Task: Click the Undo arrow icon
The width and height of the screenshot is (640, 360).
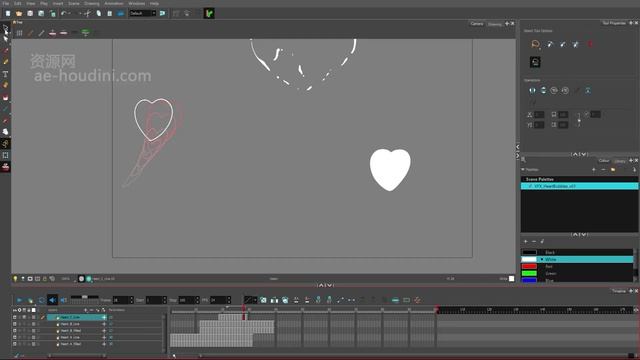Action: pyautogui.click(x=64, y=13)
